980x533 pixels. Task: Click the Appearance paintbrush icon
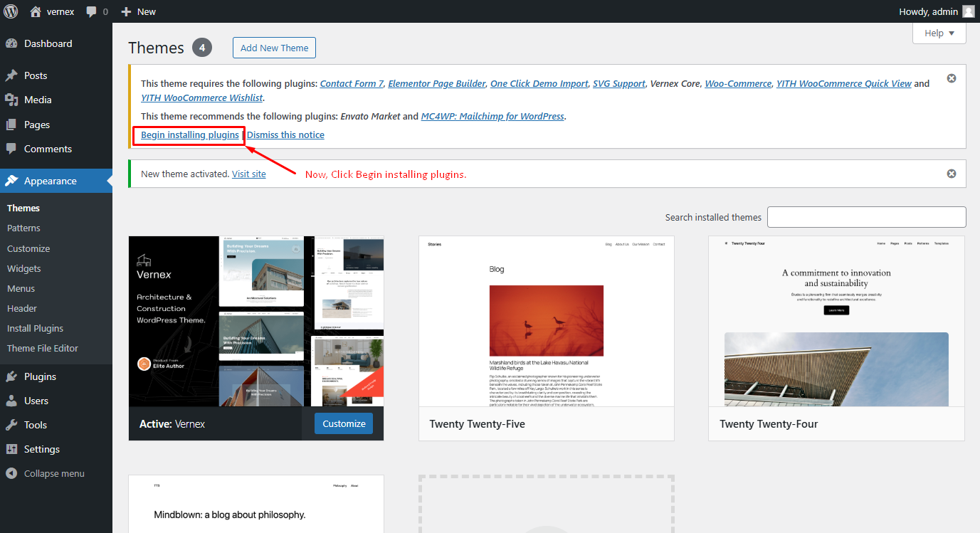coord(11,181)
